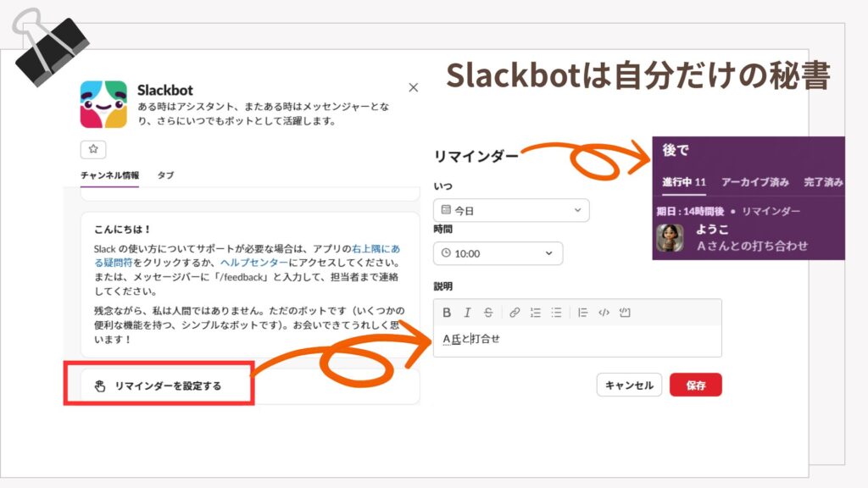This screenshot has width=868, height=488.
Task: Toggle bold formatting in description
Action: pos(447,313)
